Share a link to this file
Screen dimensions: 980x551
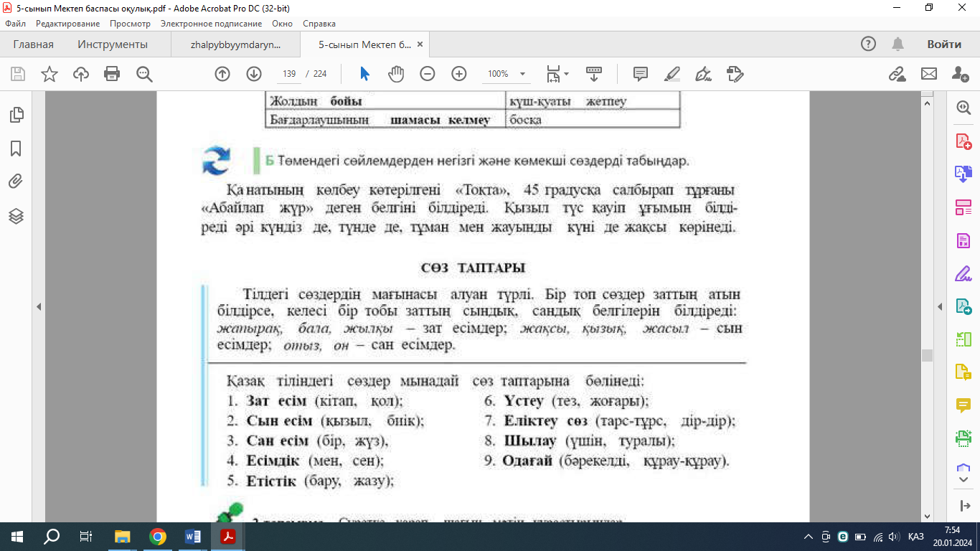pos(897,74)
